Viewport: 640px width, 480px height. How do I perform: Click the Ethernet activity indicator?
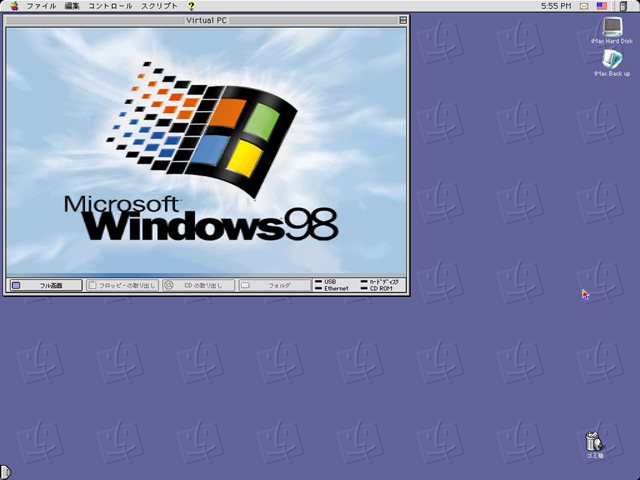click(331, 289)
